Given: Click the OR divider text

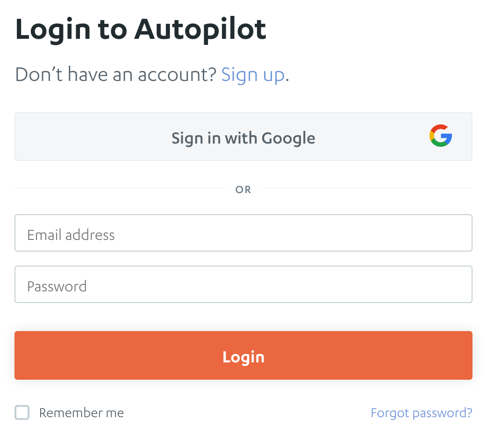Looking at the screenshot, I should pyautogui.click(x=243, y=189).
